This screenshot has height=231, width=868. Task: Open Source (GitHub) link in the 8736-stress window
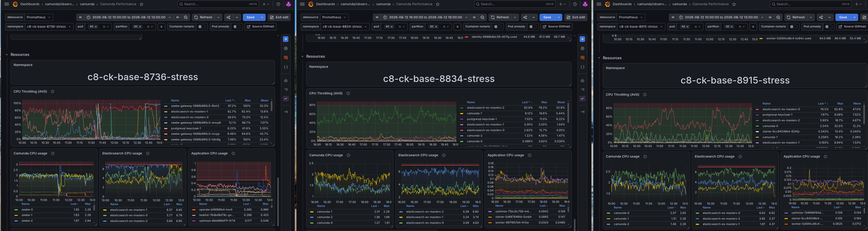(x=260, y=27)
